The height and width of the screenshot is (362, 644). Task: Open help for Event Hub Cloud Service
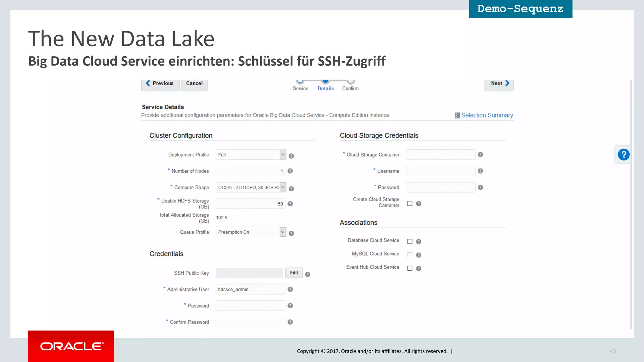point(419,268)
